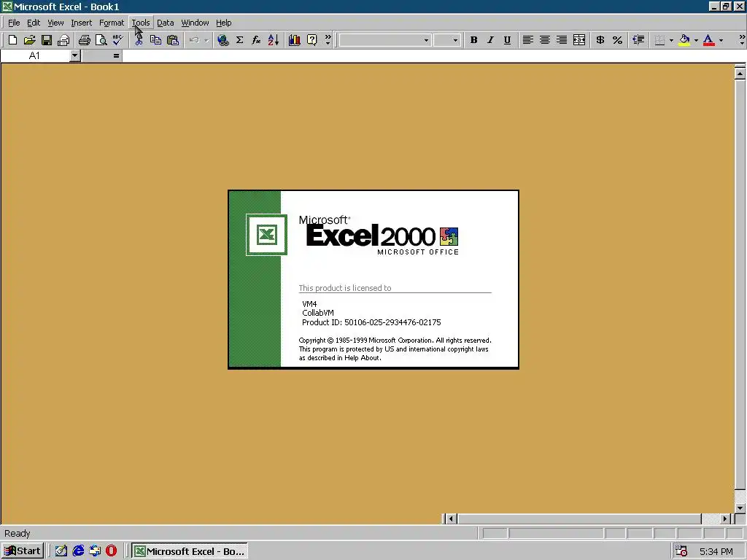Show Desktop via Quick Launch icon
The height and width of the screenshot is (560, 747).
(x=61, y=551)
